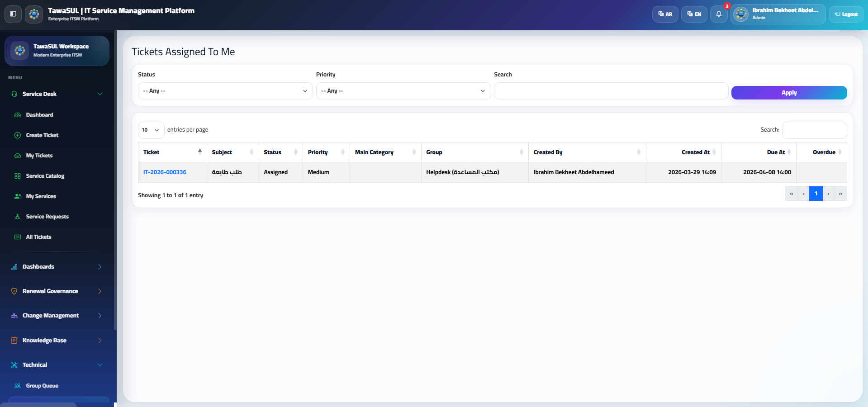
Task: Sort table by Overdue column
Action: [821, 152]
